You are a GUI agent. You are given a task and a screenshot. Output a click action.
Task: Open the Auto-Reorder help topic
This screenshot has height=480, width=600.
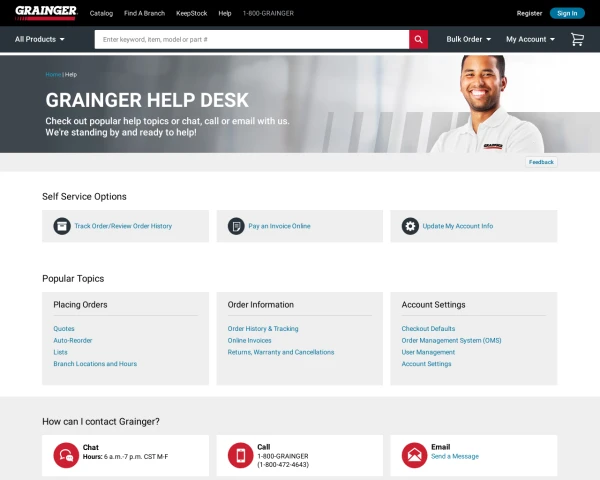(x=73, y=340)
